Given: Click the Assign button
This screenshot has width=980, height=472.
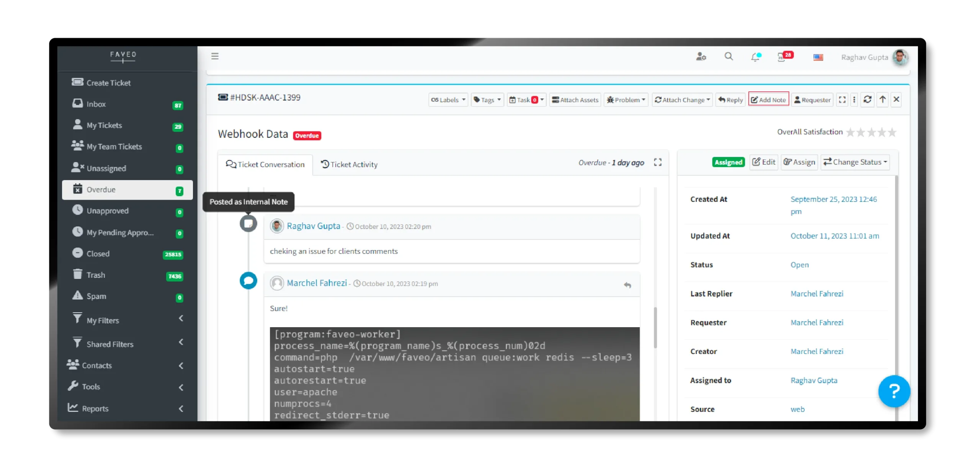Looking at the screenshot, I should [799, 162].
